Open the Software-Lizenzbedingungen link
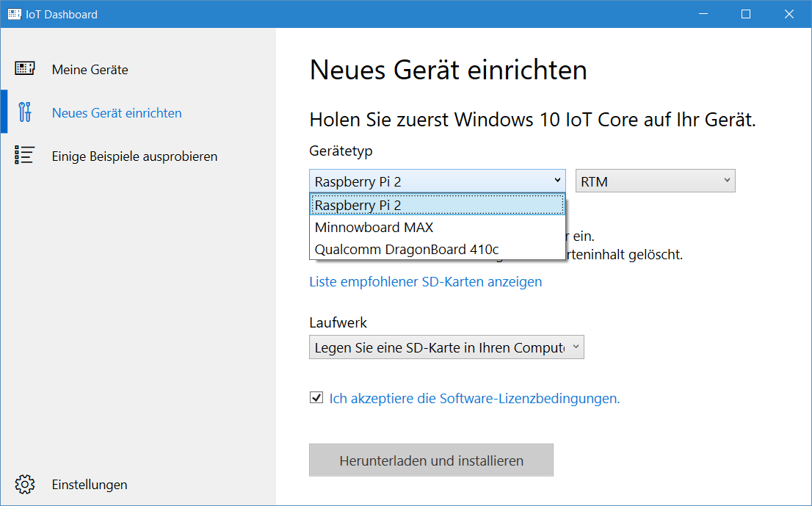This screenshot has width=812, height=506. [474, 398]
